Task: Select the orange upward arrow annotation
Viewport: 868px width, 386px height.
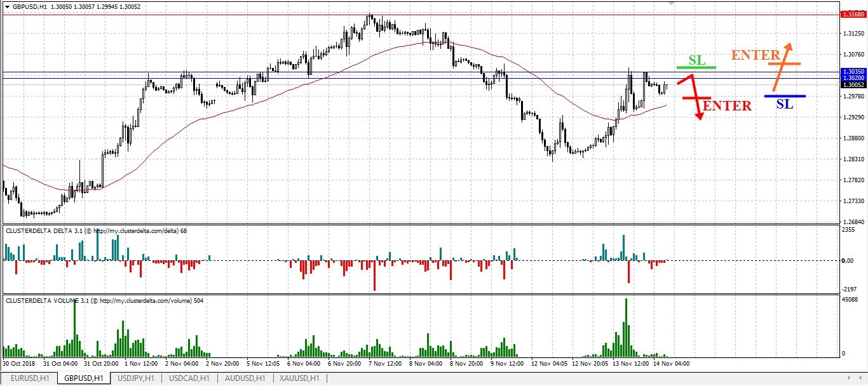Action: click(x=782, y=67)
